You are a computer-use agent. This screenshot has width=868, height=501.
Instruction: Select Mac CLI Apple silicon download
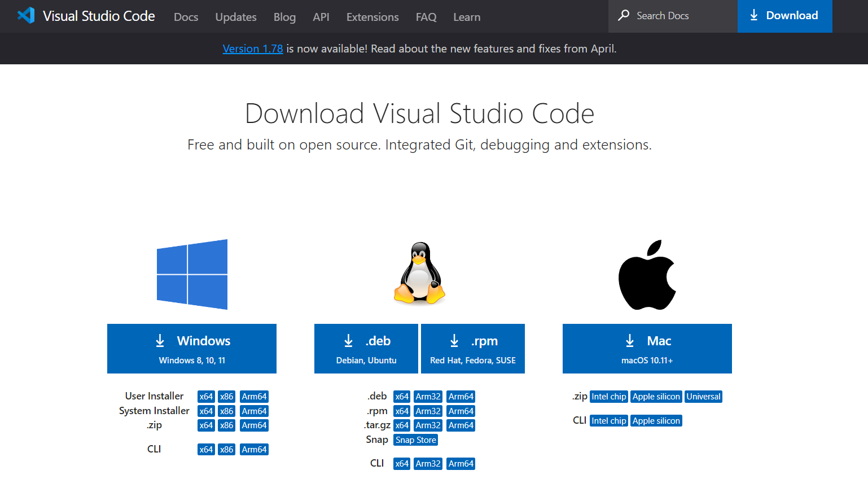pyautogui.click(x=656, y=421)
